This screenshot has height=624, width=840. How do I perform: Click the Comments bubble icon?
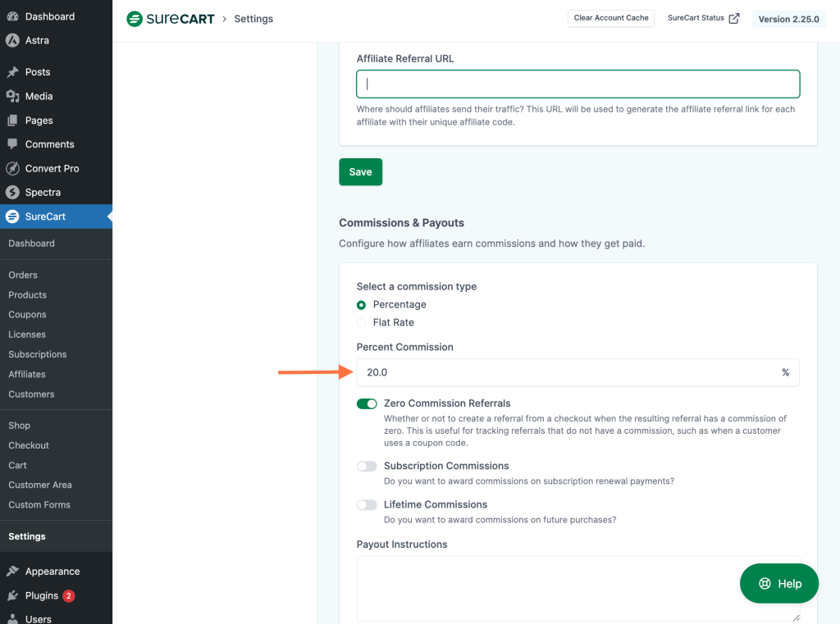coord(12,144)
